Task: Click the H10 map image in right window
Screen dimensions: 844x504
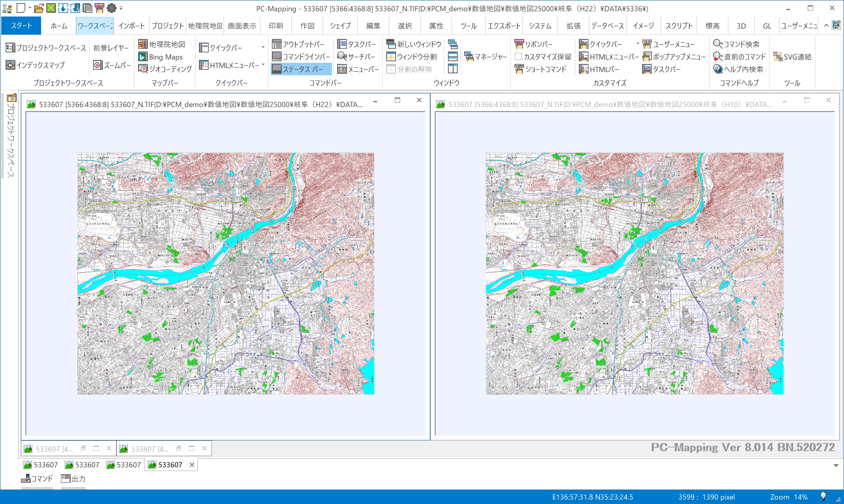Action: tap(635, 273)
